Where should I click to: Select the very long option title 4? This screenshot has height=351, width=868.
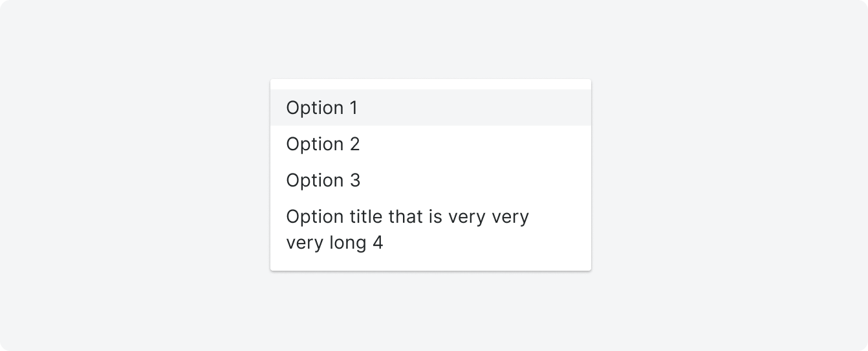[431, 230]
